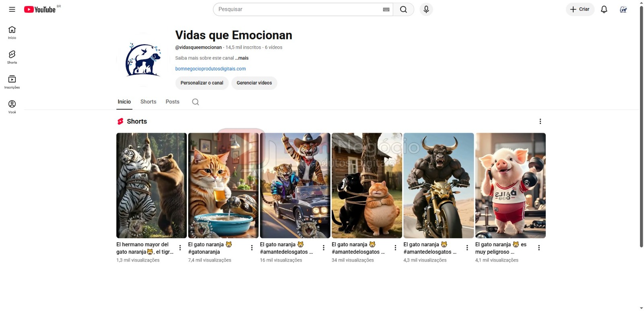Viewport: 644px width, 311px height.
Task: Click Personalizar o canal button
Action: [202, 83]
